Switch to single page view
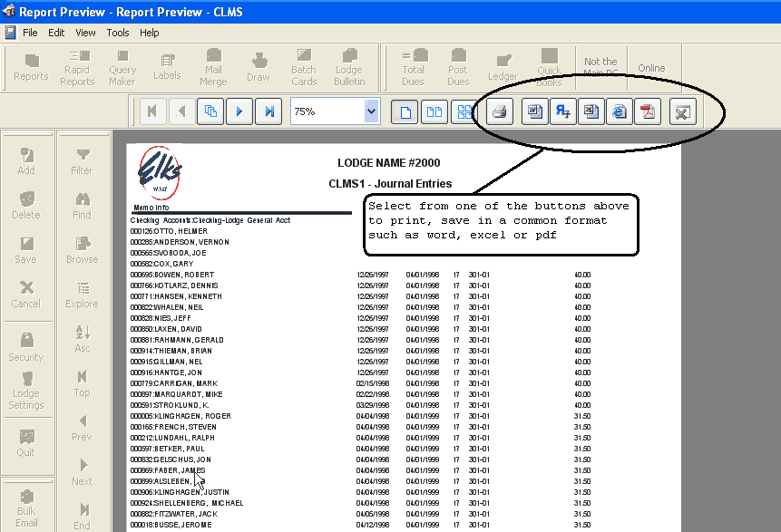Viewport: 781px width, 532px height. pyautogui.click(x=405, y=111)
